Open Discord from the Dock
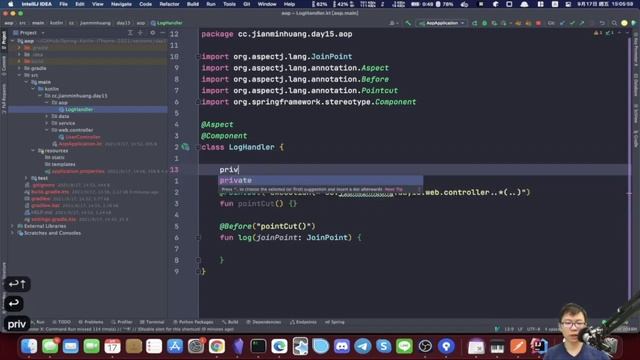The width and height of the screenshot is (640, 360). tap(342, 347)
